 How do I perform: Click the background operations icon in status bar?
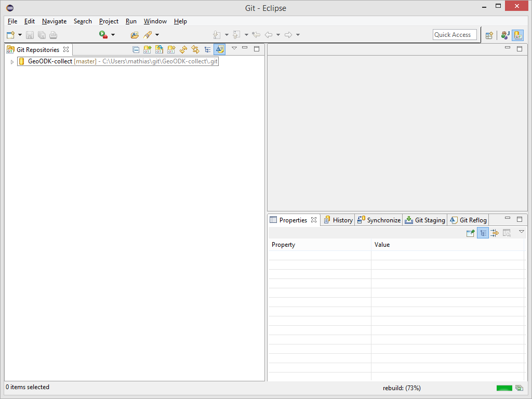tap(519, 388)
